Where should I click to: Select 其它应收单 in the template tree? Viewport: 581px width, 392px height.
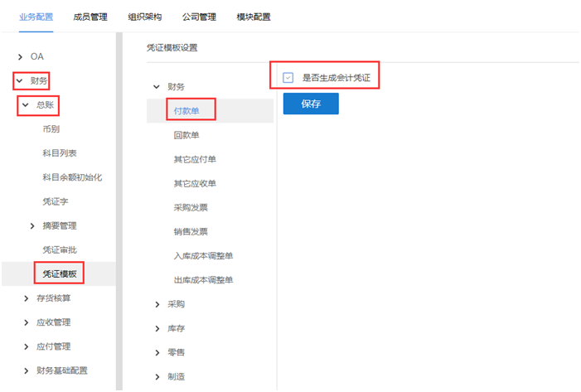(x=195, y=183)
